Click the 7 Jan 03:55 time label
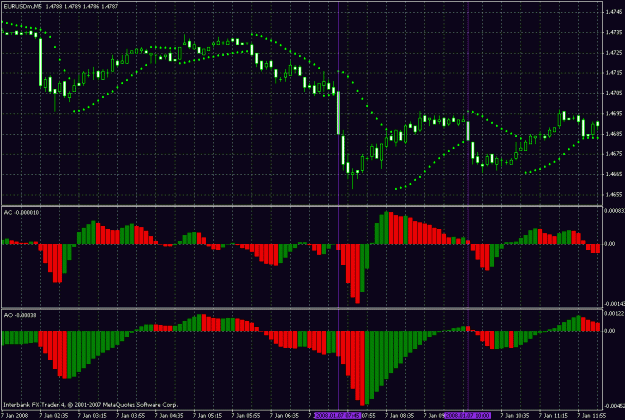 130,416
